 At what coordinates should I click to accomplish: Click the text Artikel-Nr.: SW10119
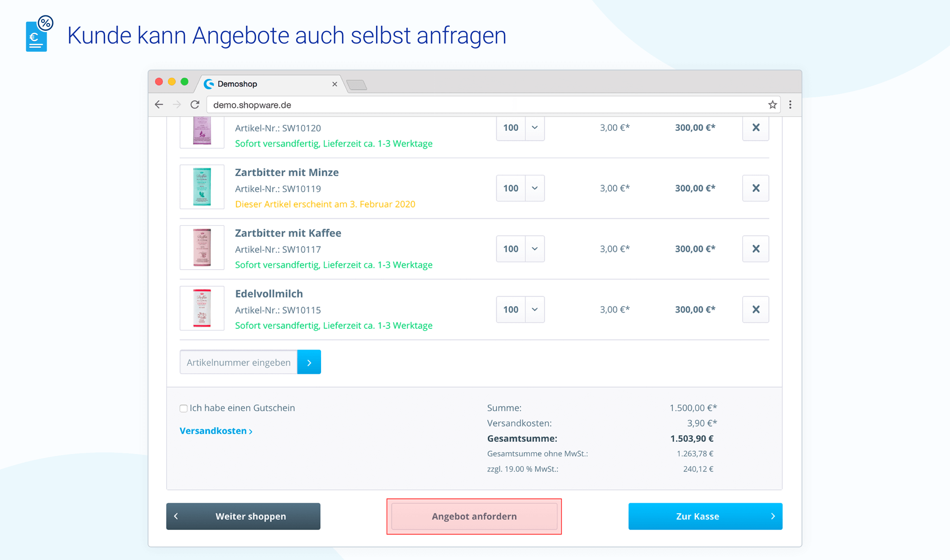(x=278, y=189)
